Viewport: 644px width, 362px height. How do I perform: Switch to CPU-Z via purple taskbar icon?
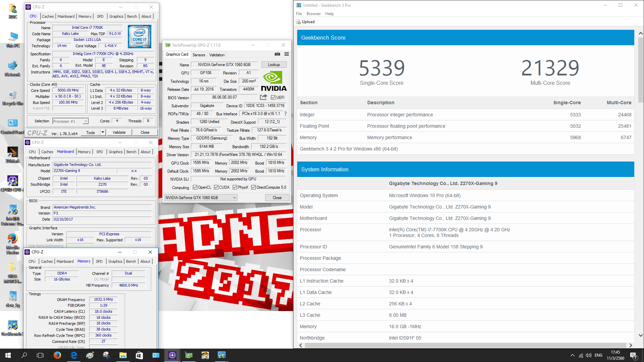tap(172, 355)
